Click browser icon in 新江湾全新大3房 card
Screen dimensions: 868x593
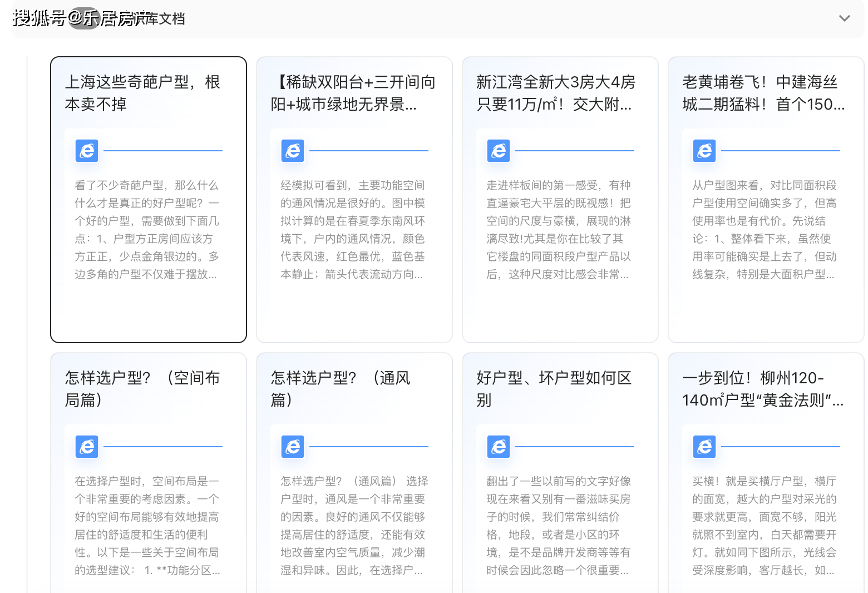point(499,151)
